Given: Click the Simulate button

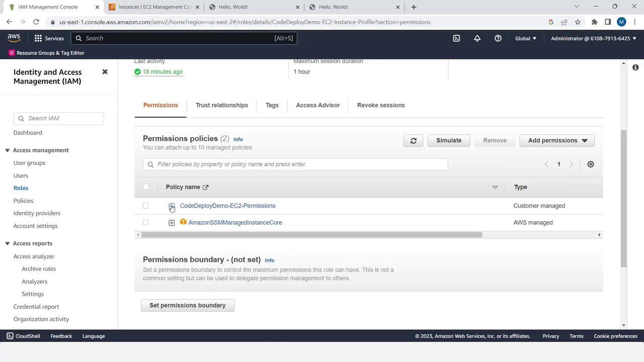Looking at the screenshot, I should pos(449,140).
